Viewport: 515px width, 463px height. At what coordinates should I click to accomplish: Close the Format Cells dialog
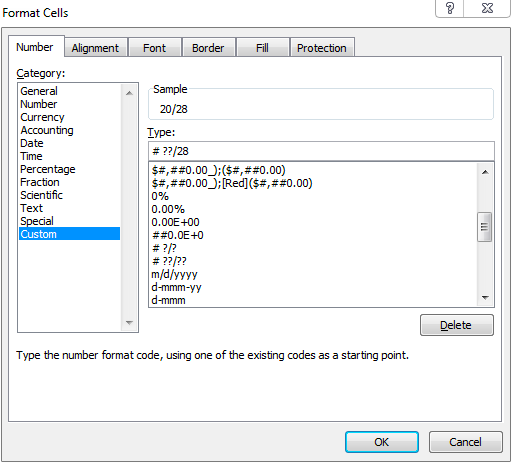(487, 8)
